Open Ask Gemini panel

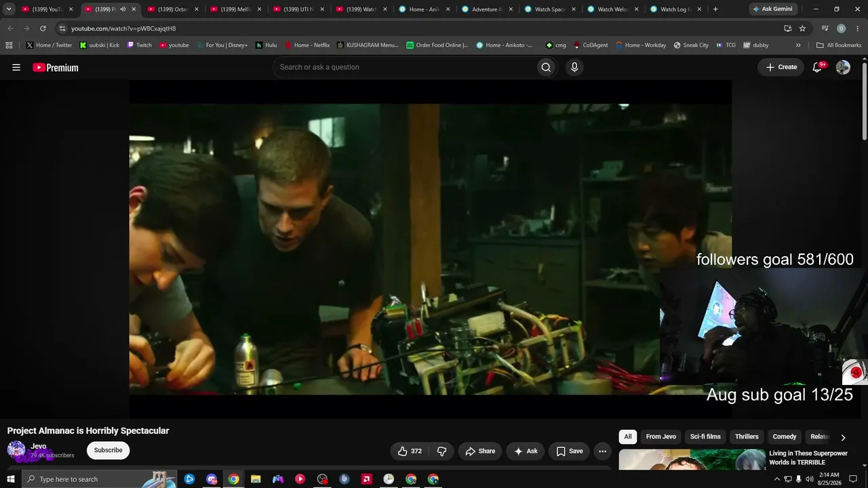(772, 9)
